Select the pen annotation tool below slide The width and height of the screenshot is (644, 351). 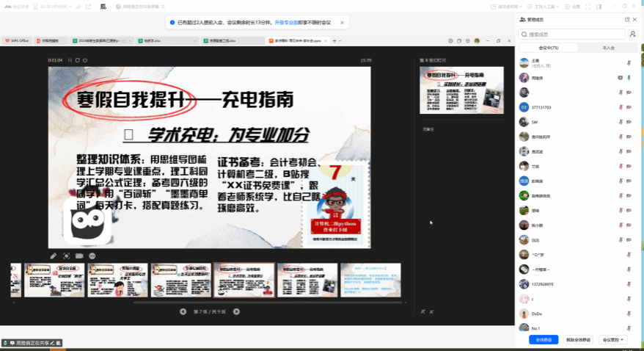coord(54,256)
